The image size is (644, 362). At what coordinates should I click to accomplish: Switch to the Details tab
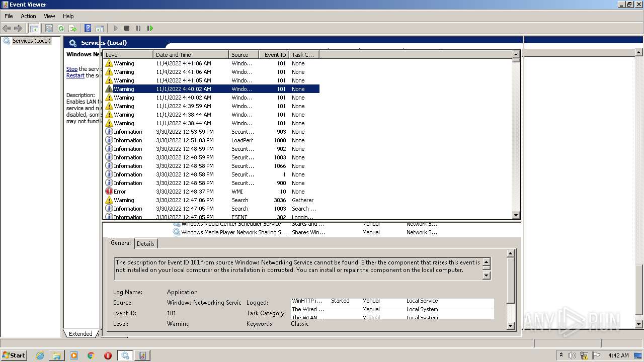pyautogui.click(x=146, y=243)
